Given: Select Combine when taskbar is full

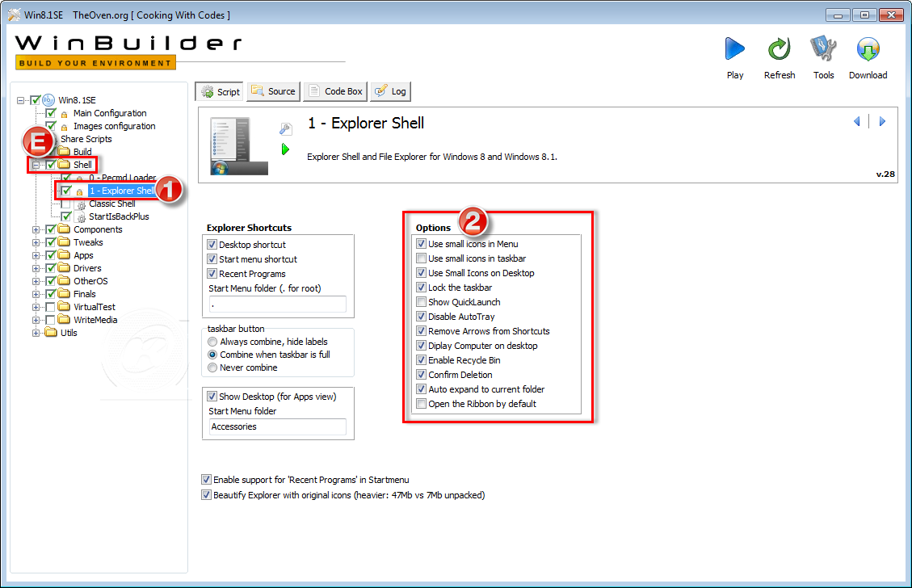Looking at the screenshot, I should click(213, 355).
